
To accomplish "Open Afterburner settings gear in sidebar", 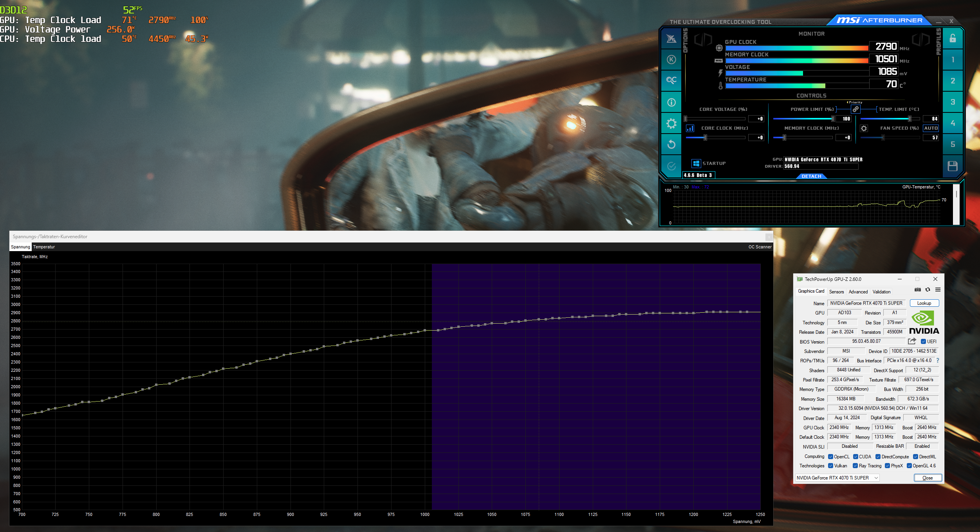I will [671, 123].
